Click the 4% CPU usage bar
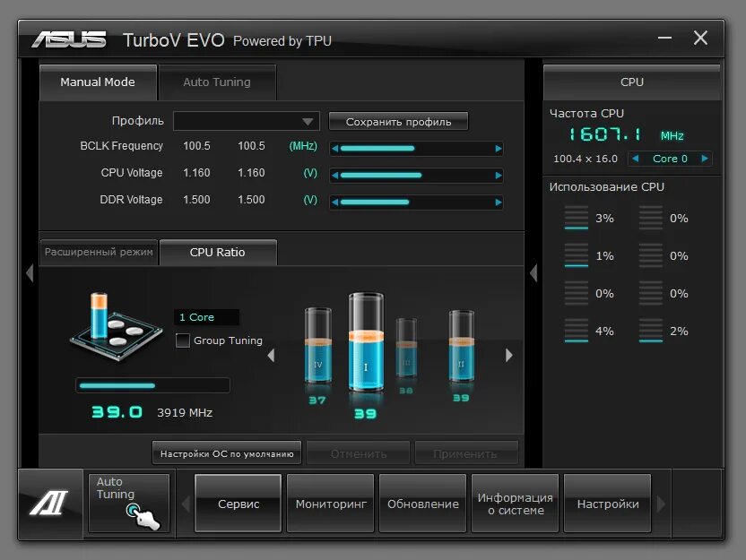The width and height of the screenshot is (746, 560). pyautogui.click(x=577, y=331)
